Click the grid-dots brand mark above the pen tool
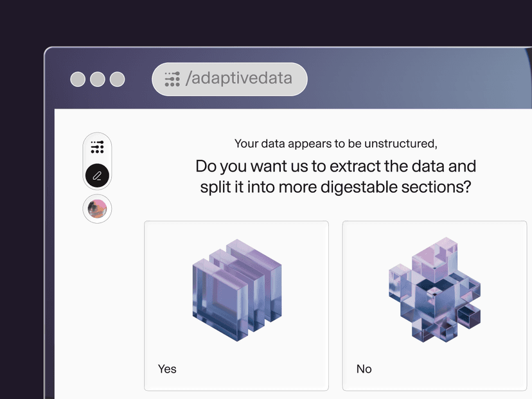The width and height of the screenshot is (532, 399). tap(97, 147)
